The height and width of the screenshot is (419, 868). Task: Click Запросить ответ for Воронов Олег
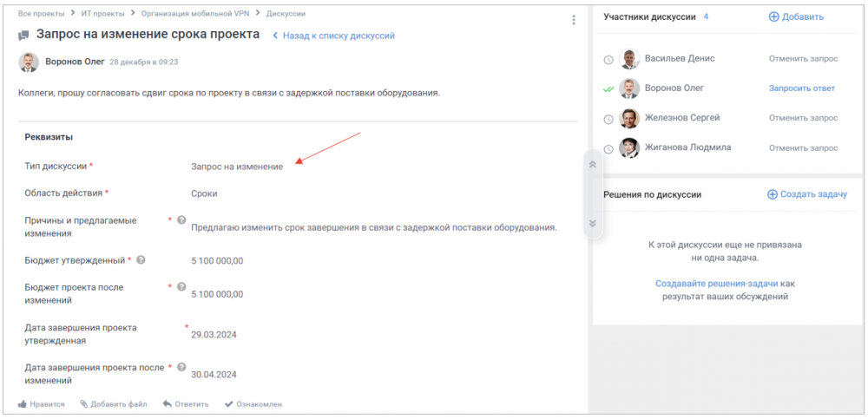(x=801, y=88)
